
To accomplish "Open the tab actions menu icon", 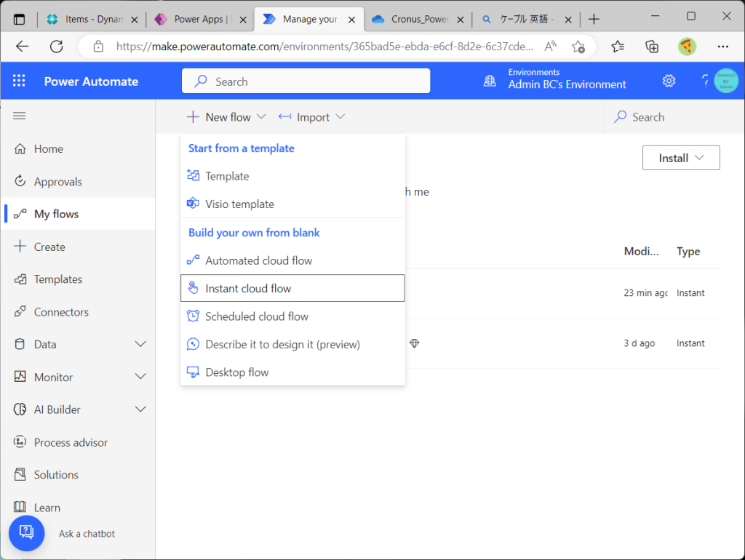I will [19, 20].
